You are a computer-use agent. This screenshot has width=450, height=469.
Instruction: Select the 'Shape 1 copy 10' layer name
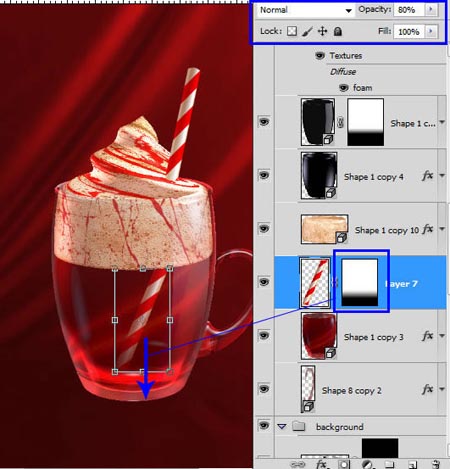[387, 230]
